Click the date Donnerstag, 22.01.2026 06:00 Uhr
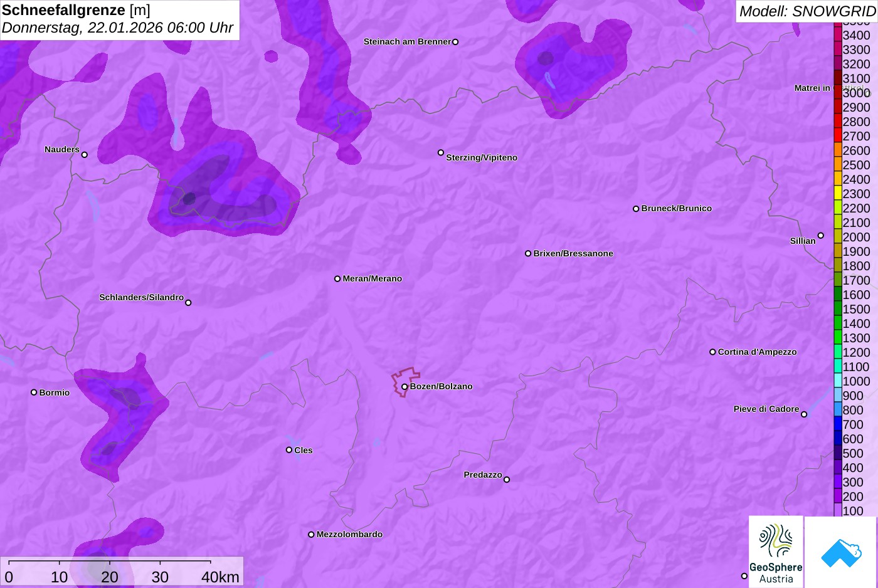Viewport: 878px width, 588px height. coord(117,28)
